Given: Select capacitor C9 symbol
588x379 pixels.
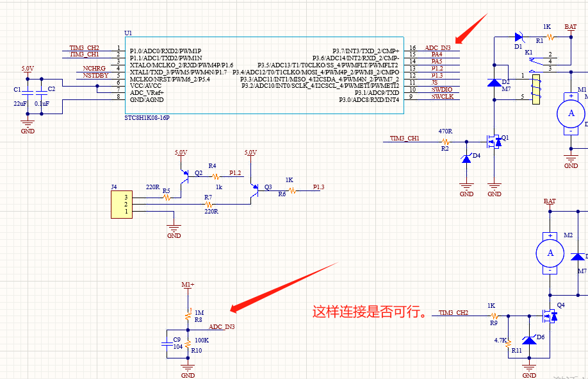Looking at the screenshot, I should tap(167, 344).
